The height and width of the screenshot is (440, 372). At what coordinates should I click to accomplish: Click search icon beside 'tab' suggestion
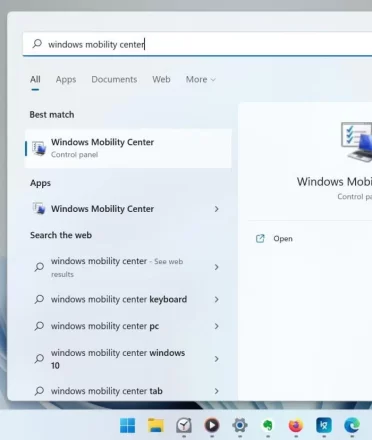pos(39,391)
